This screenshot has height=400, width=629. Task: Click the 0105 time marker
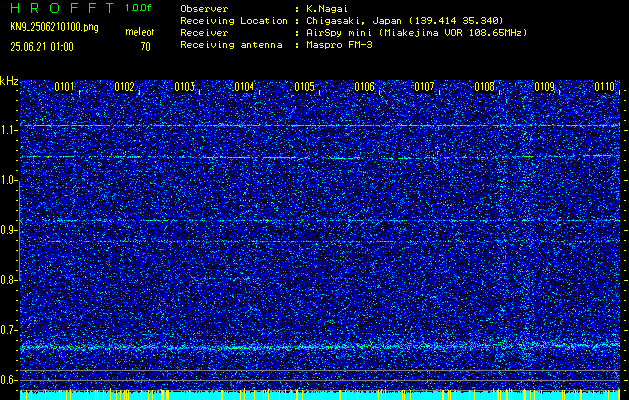point(304,87)
